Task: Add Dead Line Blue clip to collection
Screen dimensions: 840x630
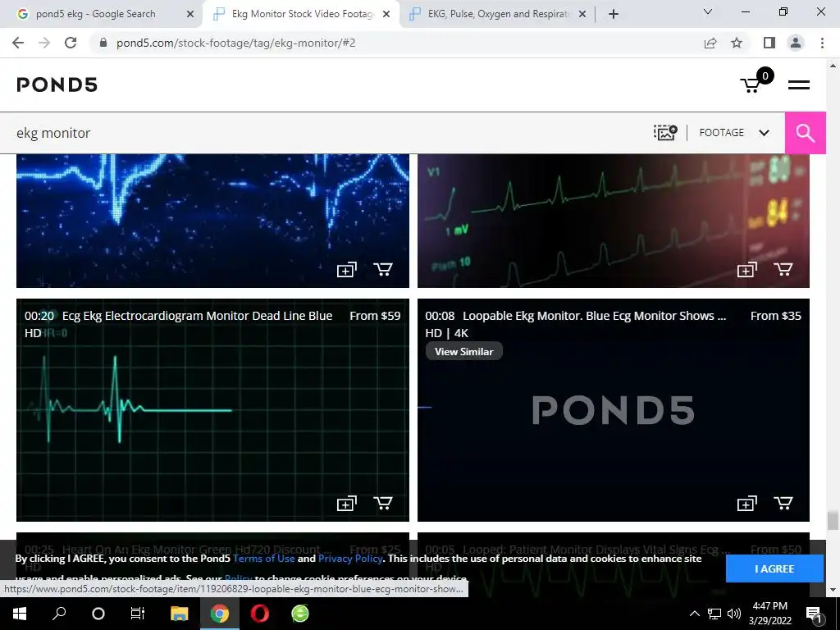Action: pyautogui.click(x=347, y=504)
